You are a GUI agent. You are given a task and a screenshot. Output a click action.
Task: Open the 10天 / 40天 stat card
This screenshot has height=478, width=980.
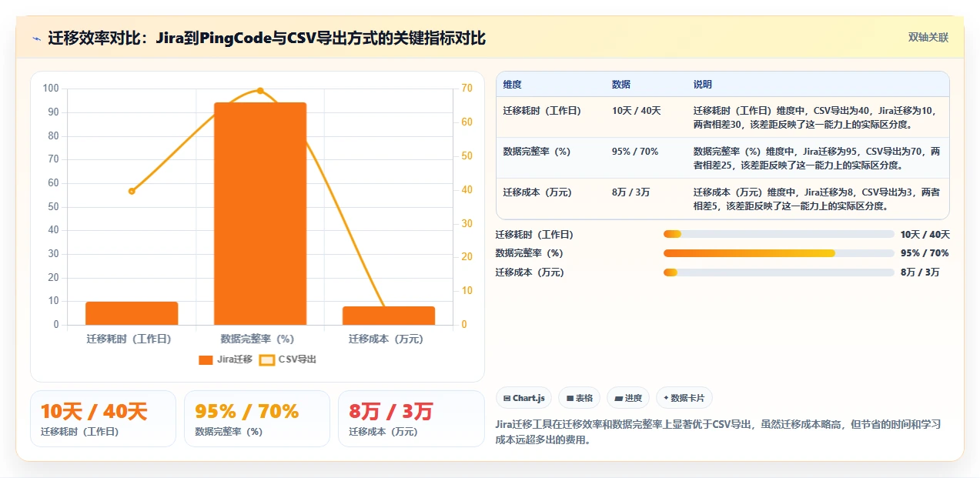(103, 419)
